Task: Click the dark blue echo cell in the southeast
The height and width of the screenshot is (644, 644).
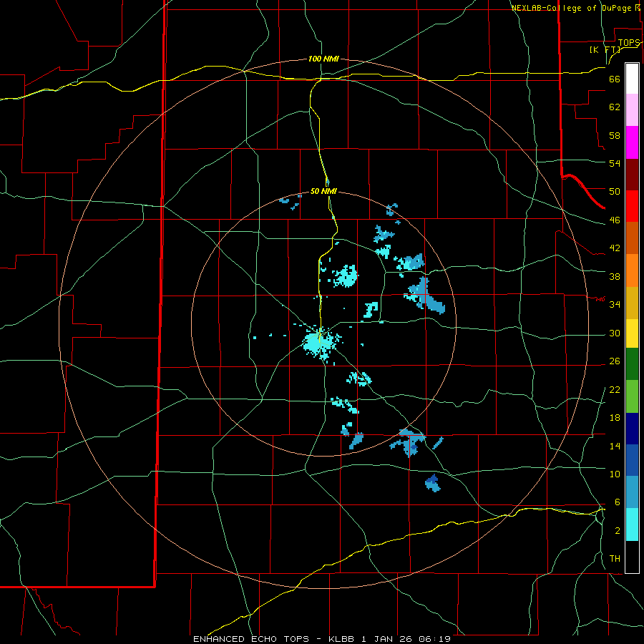Action: pos(432,479)
